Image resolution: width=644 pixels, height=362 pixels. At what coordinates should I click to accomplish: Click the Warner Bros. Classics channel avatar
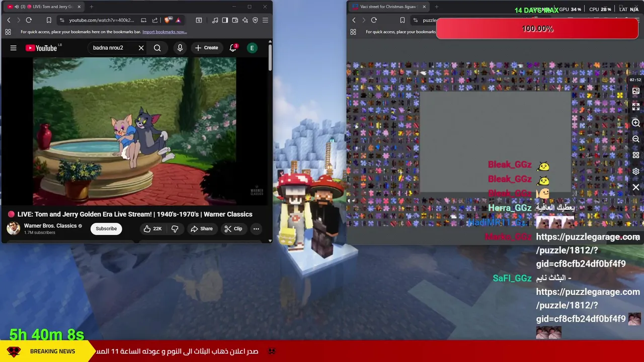pos(13,229)
